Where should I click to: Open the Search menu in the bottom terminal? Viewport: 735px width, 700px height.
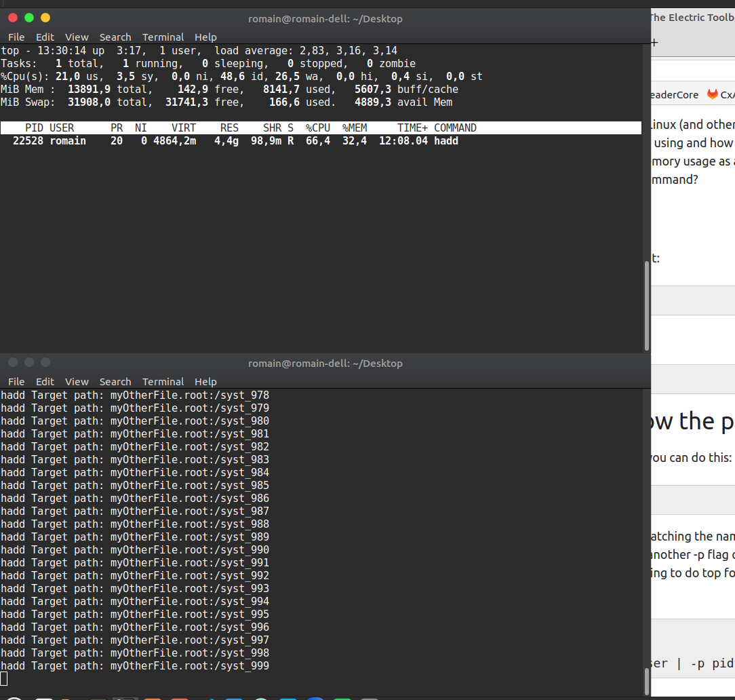pyautogui.click(x=115, y=381)
